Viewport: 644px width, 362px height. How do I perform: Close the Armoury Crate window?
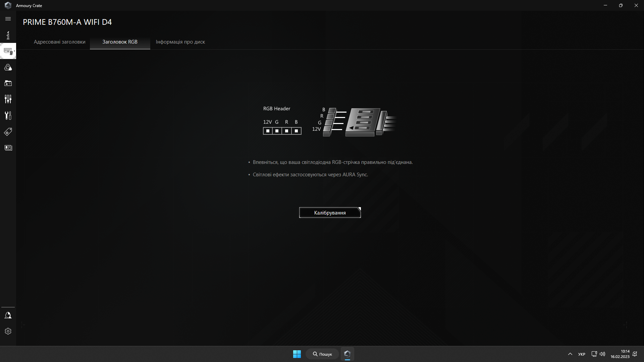636,5
